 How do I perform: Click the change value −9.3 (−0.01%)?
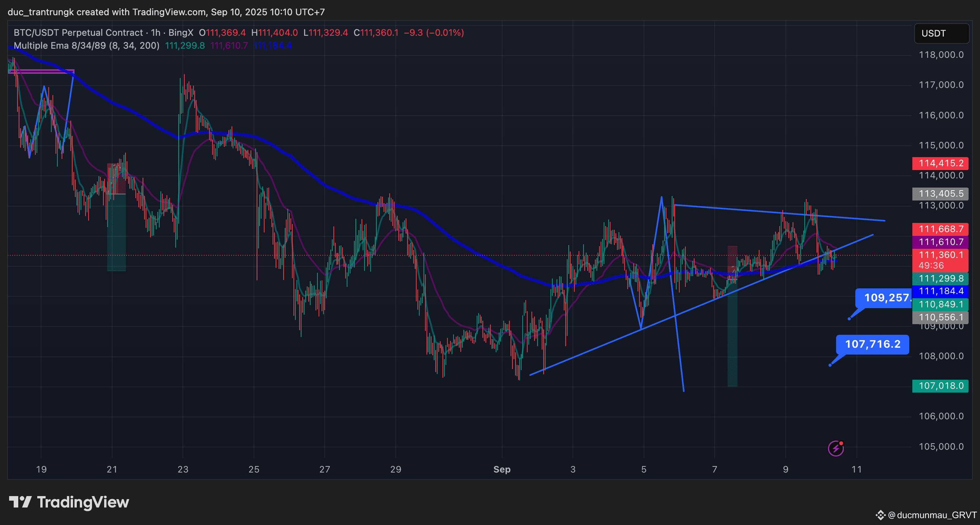[x=434, y=33]
